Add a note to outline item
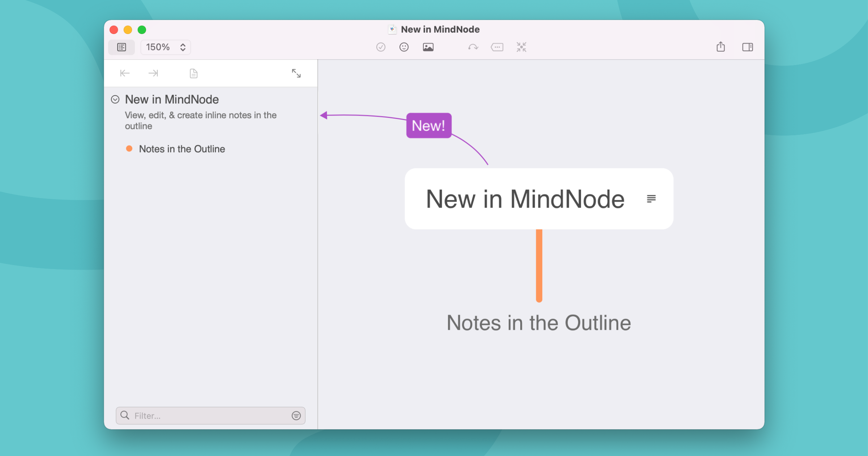Image resolution: width=868 pixels, height=456 pixels. tap(193, 73)
